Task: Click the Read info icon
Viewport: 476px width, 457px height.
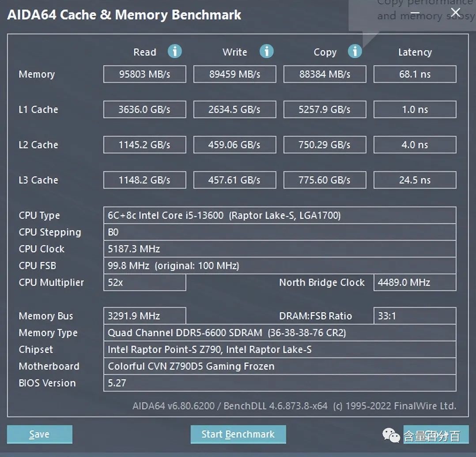Action: click(175, 51)
